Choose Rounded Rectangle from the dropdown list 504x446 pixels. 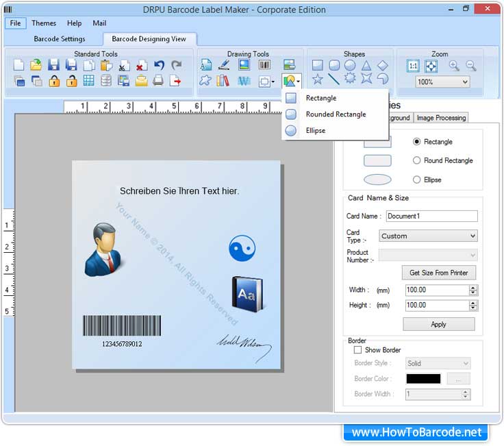click(336, 114)
